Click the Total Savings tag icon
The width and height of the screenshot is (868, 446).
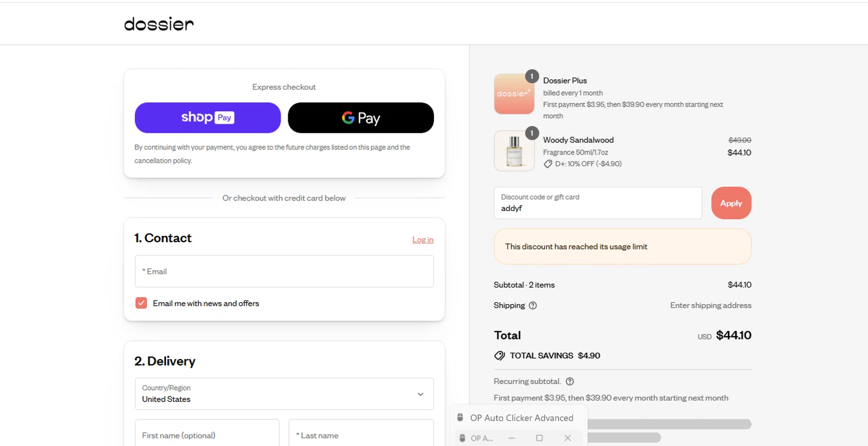coord(499,356)
